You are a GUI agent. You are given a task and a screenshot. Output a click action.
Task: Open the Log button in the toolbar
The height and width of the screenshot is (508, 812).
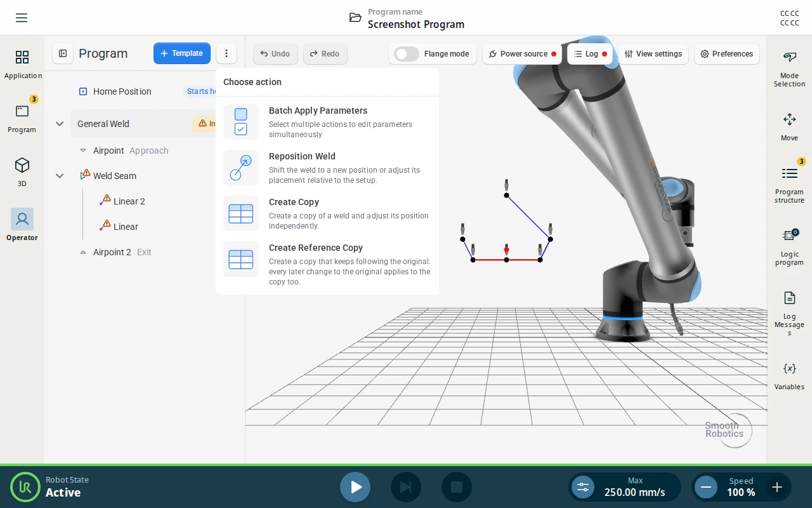click(x=590, y=54)
